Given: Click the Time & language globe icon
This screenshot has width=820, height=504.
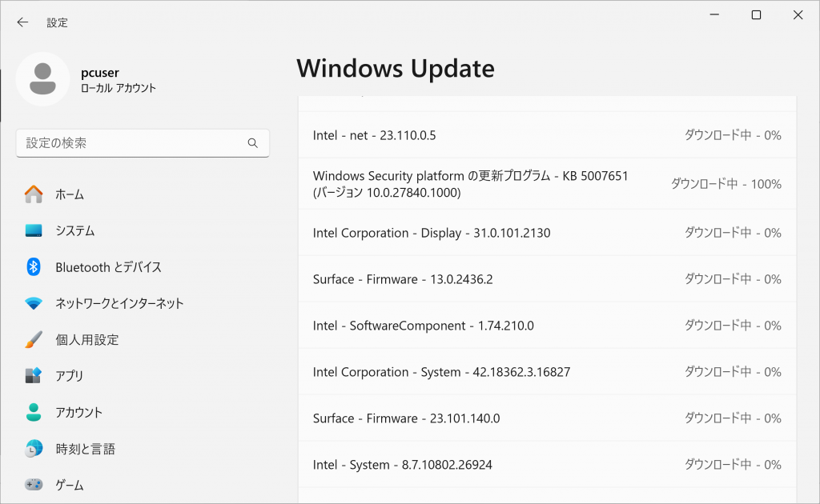Looking at the screenshot, I should tap(34, 449).
